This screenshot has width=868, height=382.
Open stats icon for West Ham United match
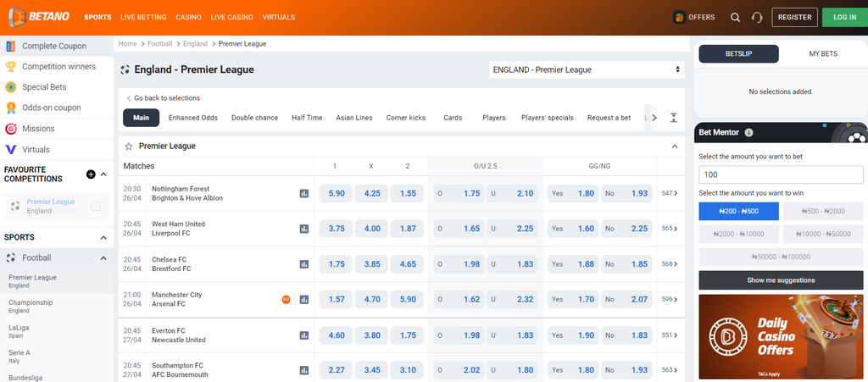[304, 229]
